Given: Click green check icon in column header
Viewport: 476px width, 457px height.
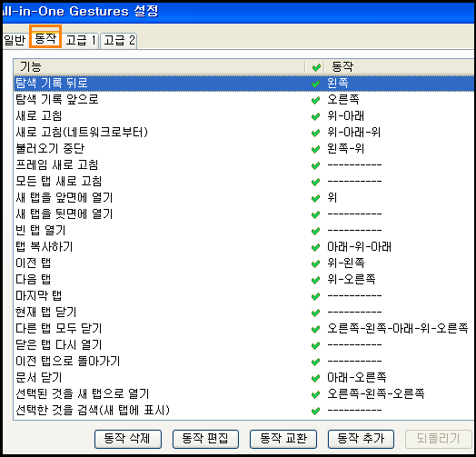Looking at the screenshot, I should pyautogui.click(x=316, y=67).
